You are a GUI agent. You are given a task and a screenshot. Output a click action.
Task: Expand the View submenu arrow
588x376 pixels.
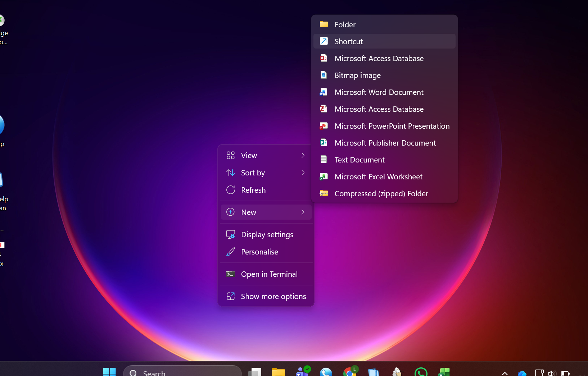pos(303,156)
